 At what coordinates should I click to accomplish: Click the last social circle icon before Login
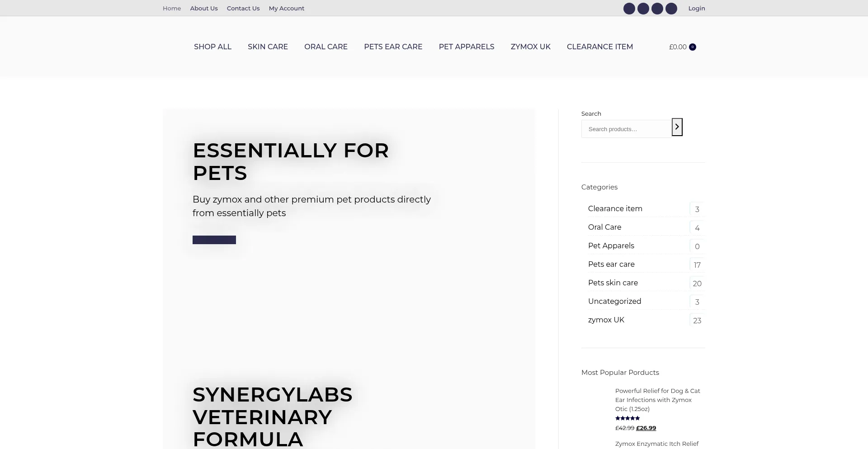tap(671, 9)
